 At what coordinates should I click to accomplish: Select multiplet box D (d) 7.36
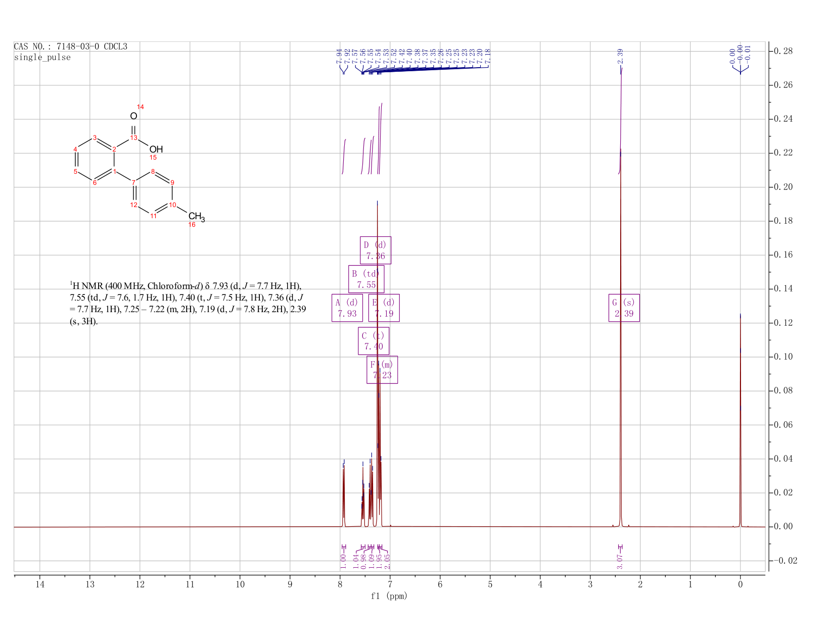point(376,251)
